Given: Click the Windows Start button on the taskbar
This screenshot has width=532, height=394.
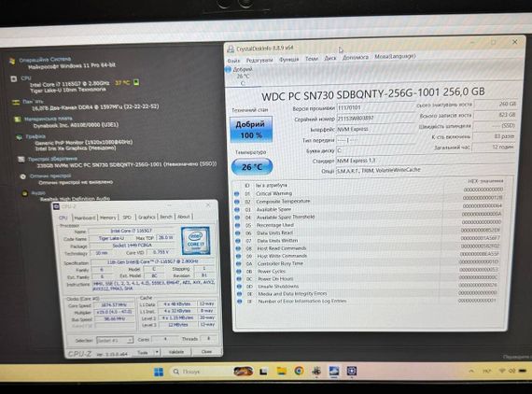Looking at the screenshot, I should point(159,372).
